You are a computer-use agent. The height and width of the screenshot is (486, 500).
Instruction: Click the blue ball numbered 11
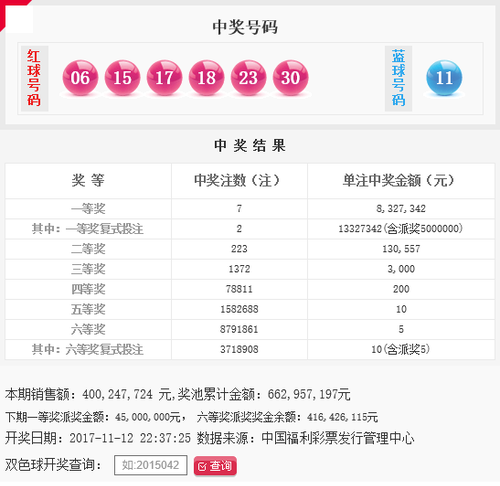(444, 78)
